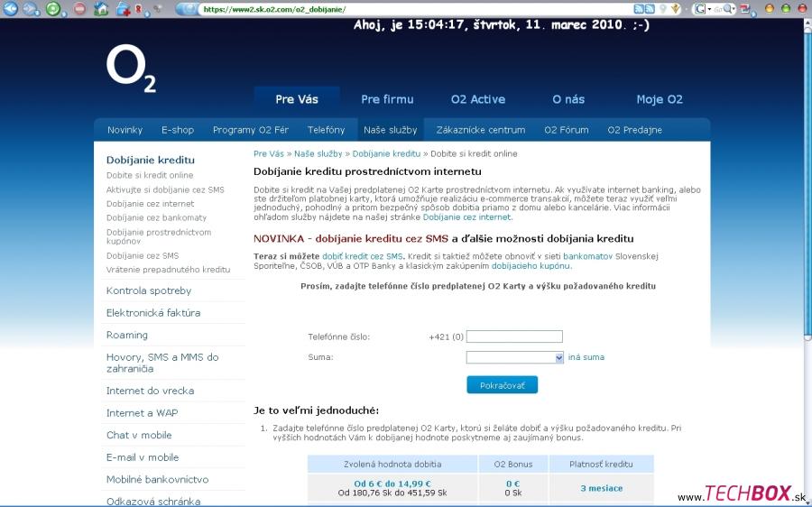
Task: Click the first RSS feed icon in the address bar
Action: (x=639, y=9)
